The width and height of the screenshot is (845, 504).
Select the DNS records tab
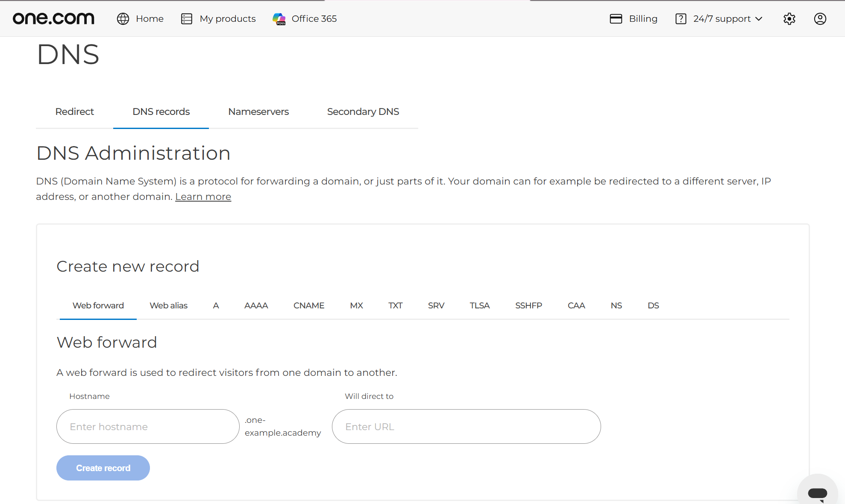coord(161,111)
